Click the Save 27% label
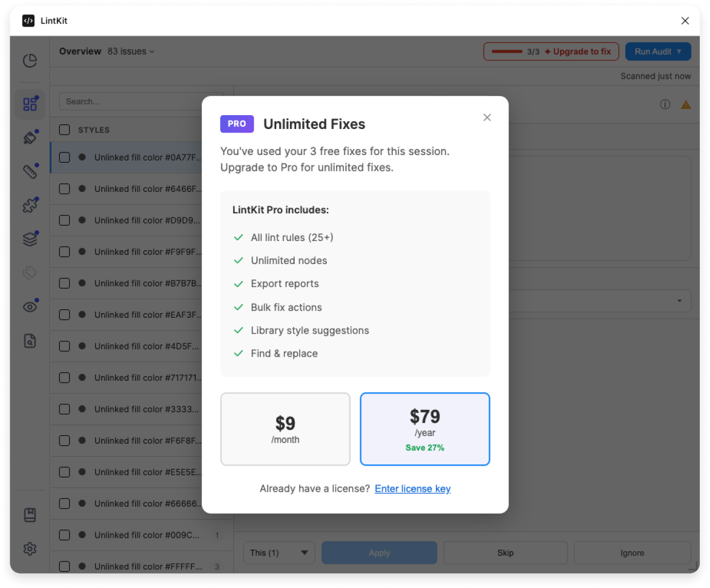 coord(425,448)
